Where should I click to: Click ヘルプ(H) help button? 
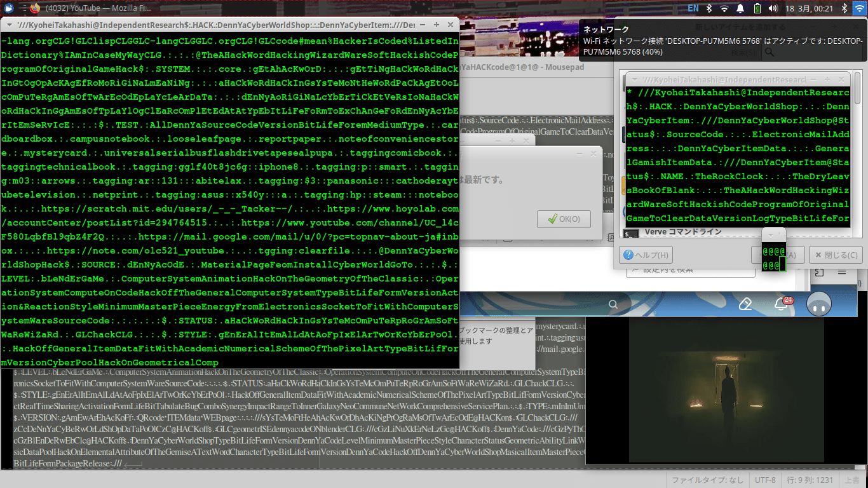646,255
